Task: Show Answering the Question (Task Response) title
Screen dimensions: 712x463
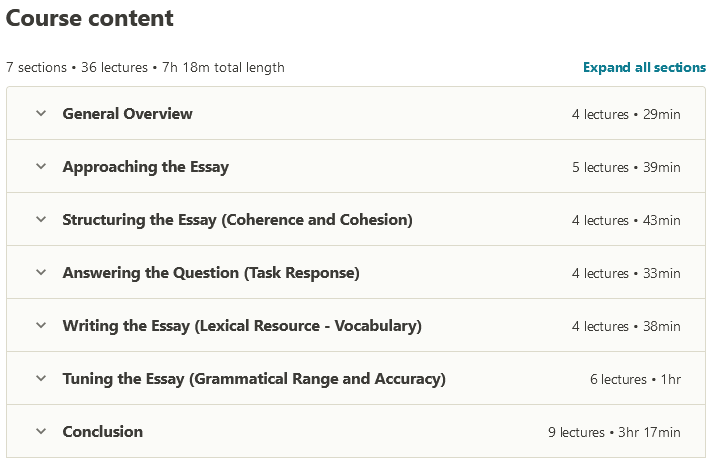Action: (x=210, y=273)
